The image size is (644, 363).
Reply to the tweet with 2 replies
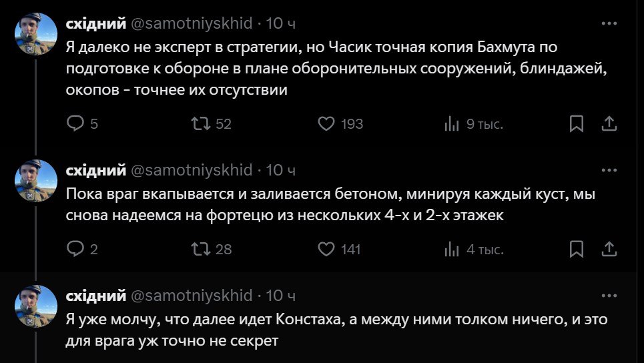(77, 250)
